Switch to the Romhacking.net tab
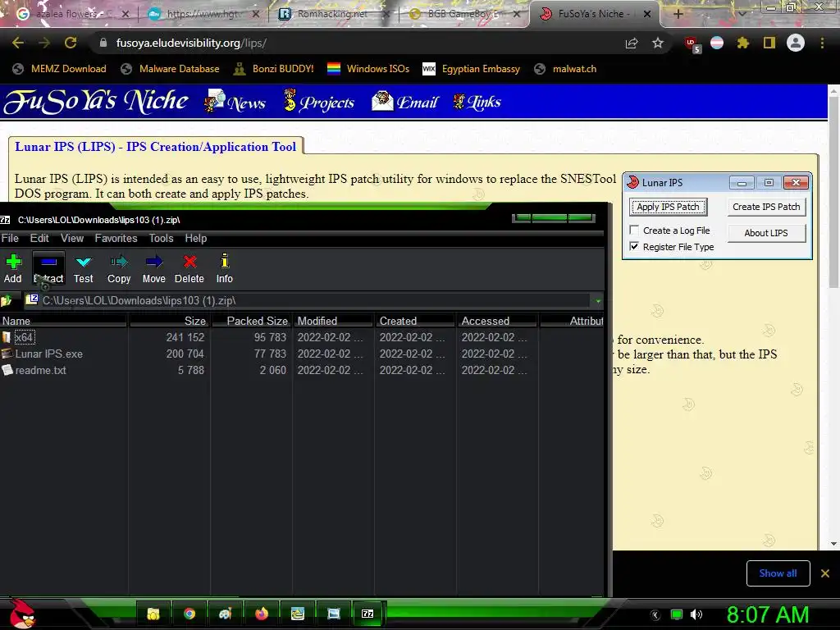The height and width of the screenshot is (630, 840). (x=332, y=14)
